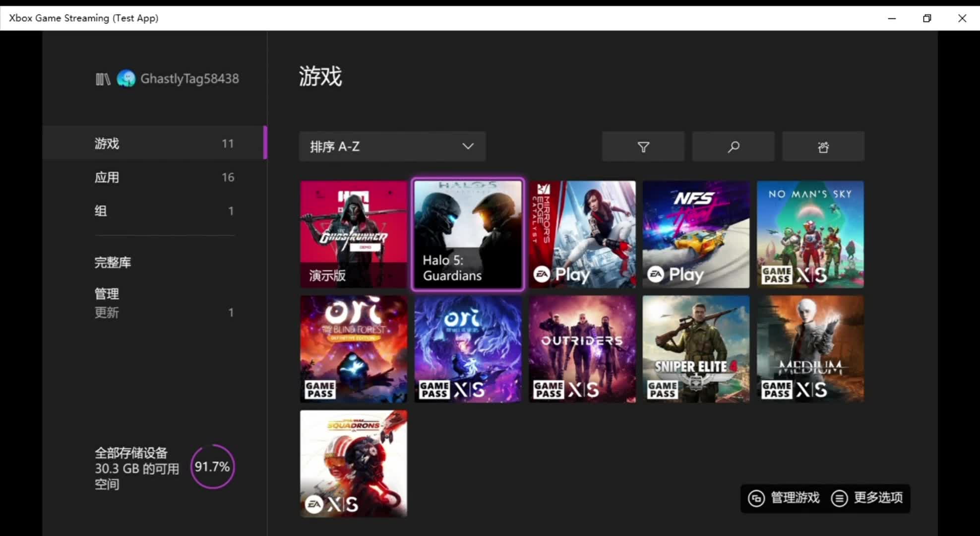This screenshot has width=980, height=536.
Task: Click the library icon beside the gamertag
Action: pyautogui.click(x=103, y=79)
